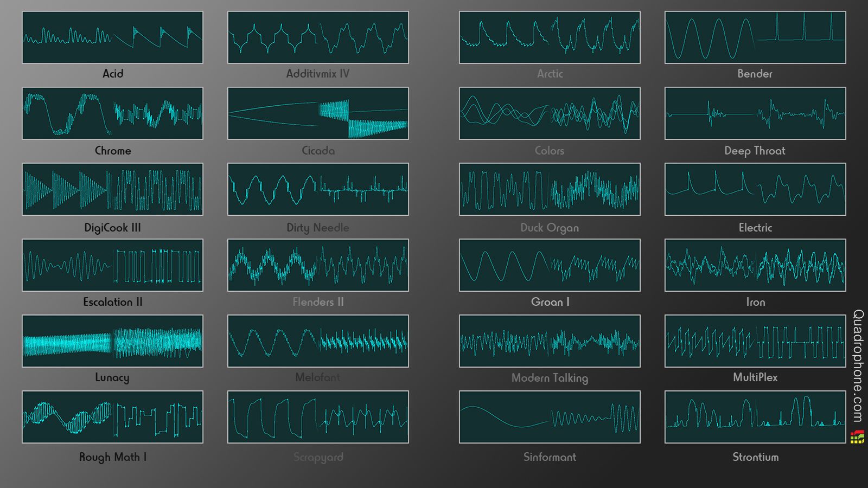Select the Additivmix IV waveform thumbnail
868x488 pixels.
318,37
